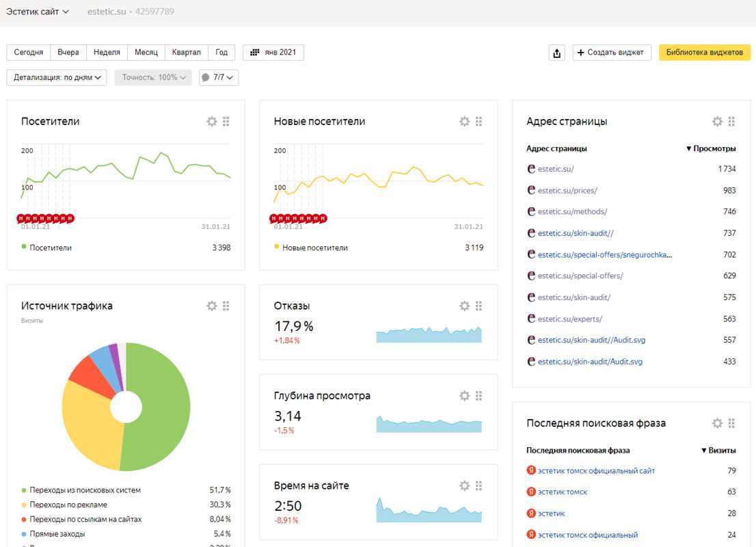Click the calendar icon beside янв 2021
Viewport: 756px width, 547px height.
tap(254, 52)
